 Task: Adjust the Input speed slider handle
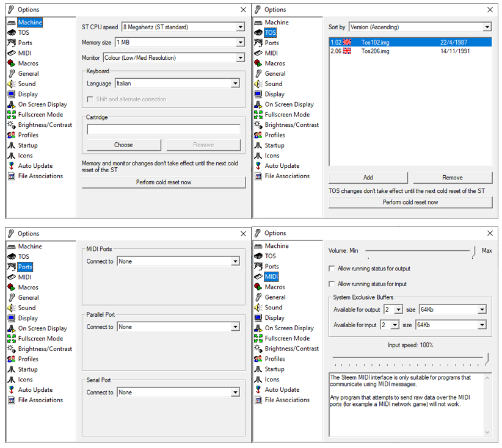(x=487, y=358)
